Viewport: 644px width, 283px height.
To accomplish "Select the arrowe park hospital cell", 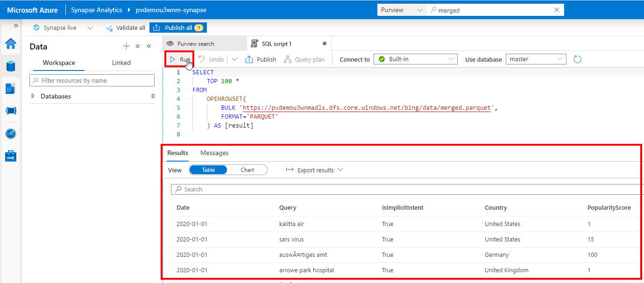I will coord(306,270).
